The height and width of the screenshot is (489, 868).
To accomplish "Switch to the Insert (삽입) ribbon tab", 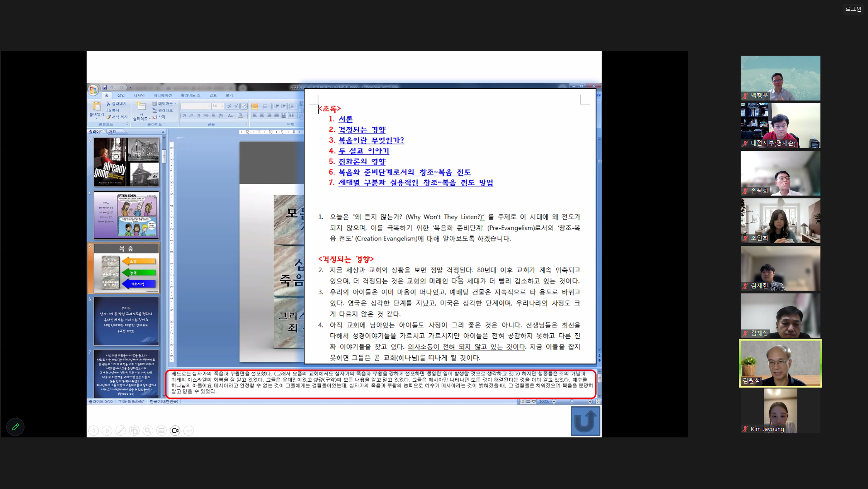I will (121, 95).
